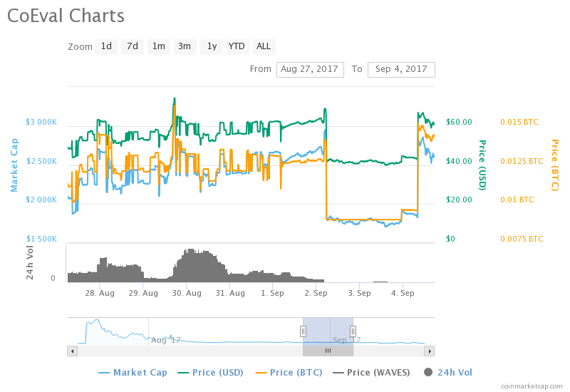Select the YTD zoom button
Image resolution: width=570 pixels, height=392 pixels.
[238, 46]
